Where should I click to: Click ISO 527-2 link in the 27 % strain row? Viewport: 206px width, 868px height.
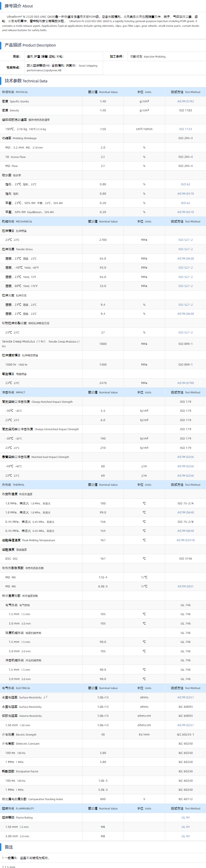(x=186, y=332)
